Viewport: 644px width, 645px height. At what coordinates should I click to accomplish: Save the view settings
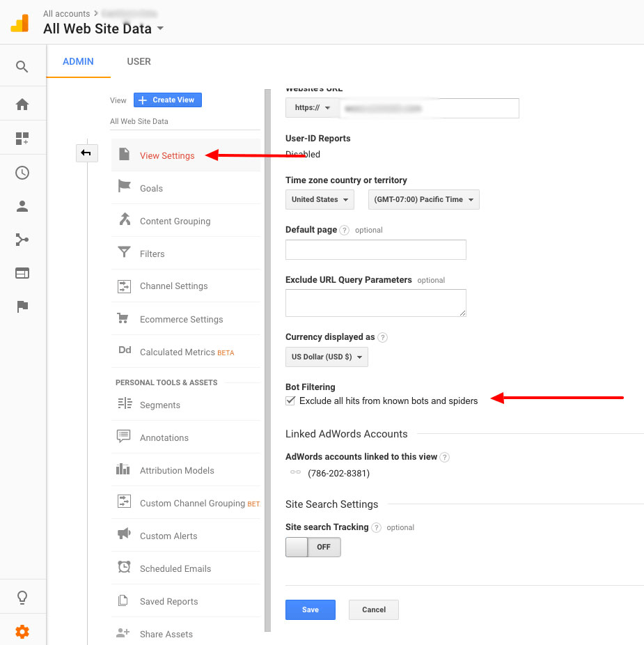pyautogui.click(x=310, y=609)
